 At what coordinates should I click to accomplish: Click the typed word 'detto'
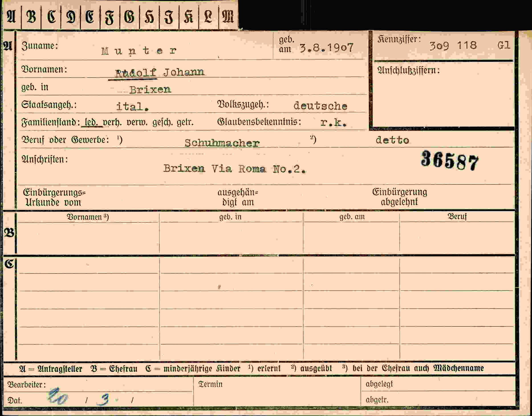[392, 140]
